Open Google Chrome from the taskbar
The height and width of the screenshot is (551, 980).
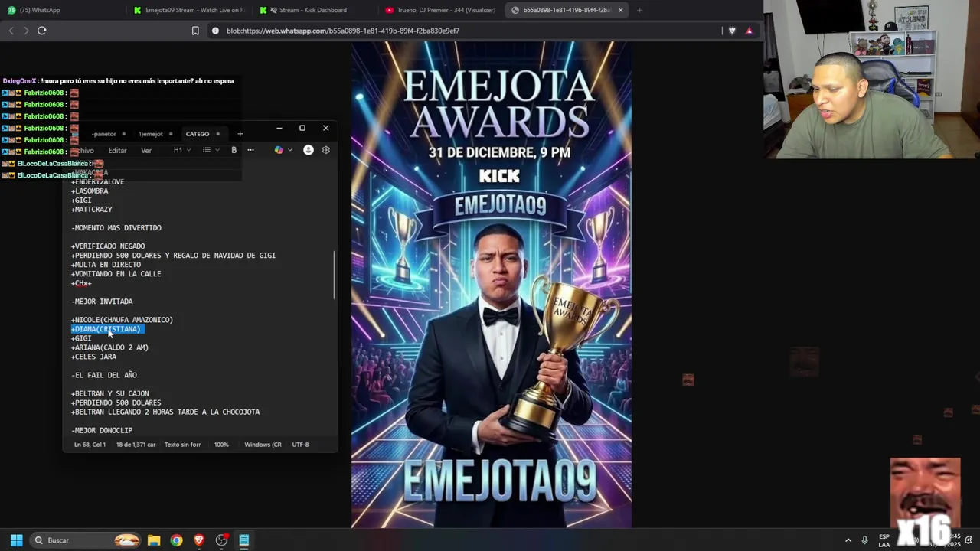click(x=176, y=540)
